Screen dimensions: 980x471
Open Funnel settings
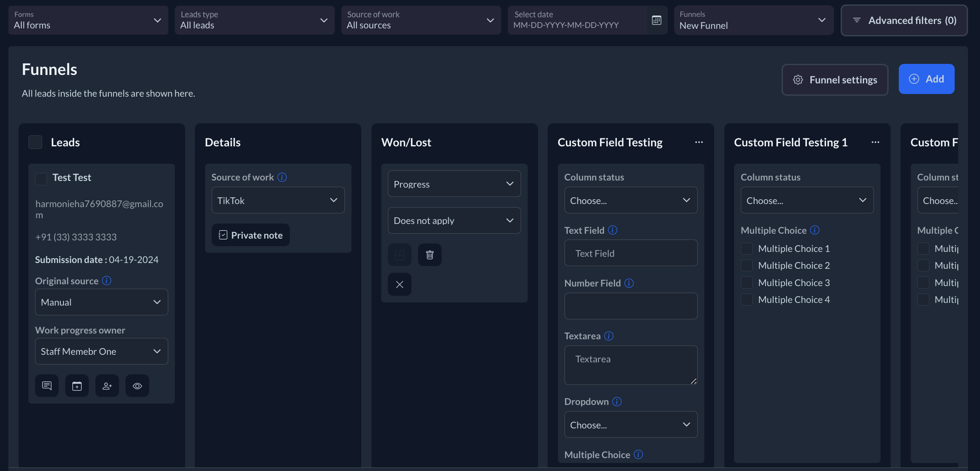click(835, 80)
